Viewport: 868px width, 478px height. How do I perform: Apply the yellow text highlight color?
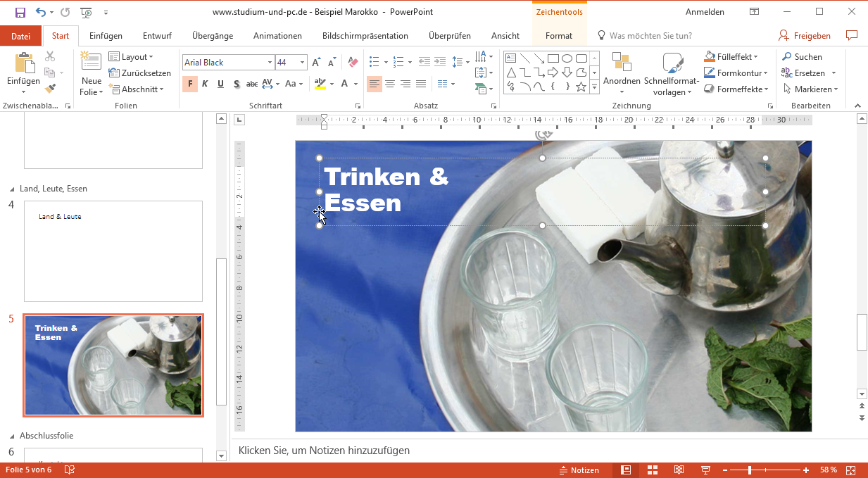click(320, 84)
